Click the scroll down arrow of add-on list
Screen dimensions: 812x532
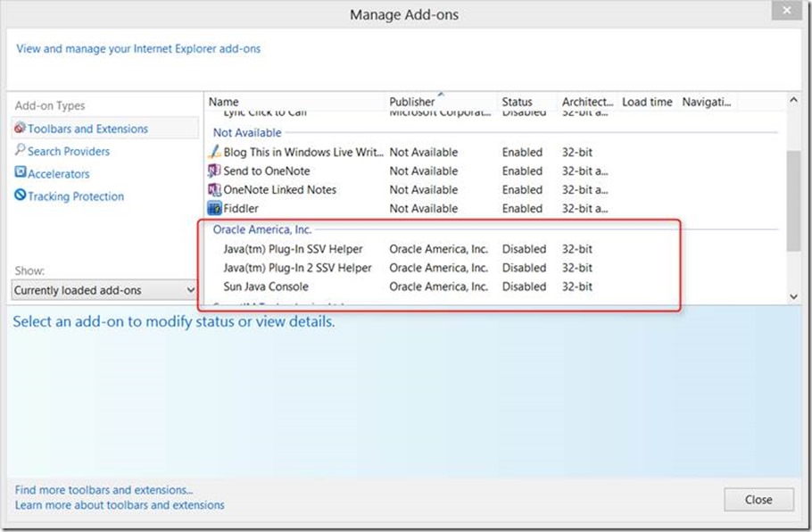(x=793, y=296)
